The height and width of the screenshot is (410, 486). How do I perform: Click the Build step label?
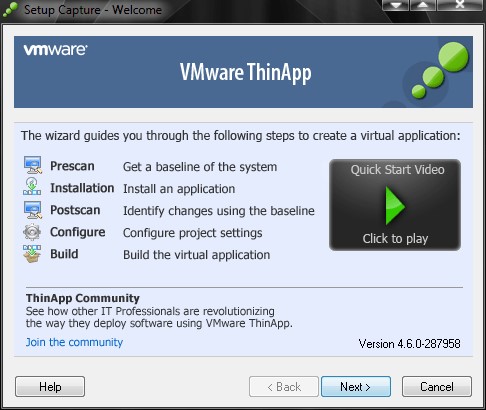point(64,254)
